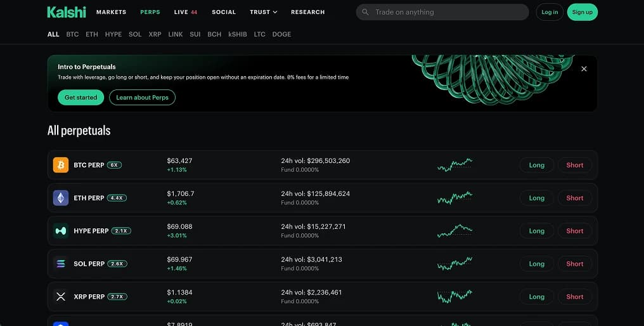Image resolution: width=644 pixels, height=326 pixels.
Task: Go Short on ETH PERP
Action: click(574, 198)
